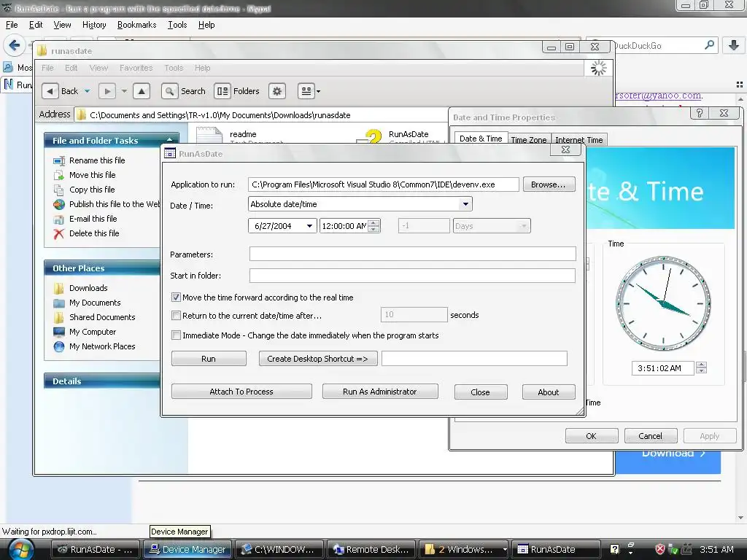Click the Attach To Process button

[241, 392]
